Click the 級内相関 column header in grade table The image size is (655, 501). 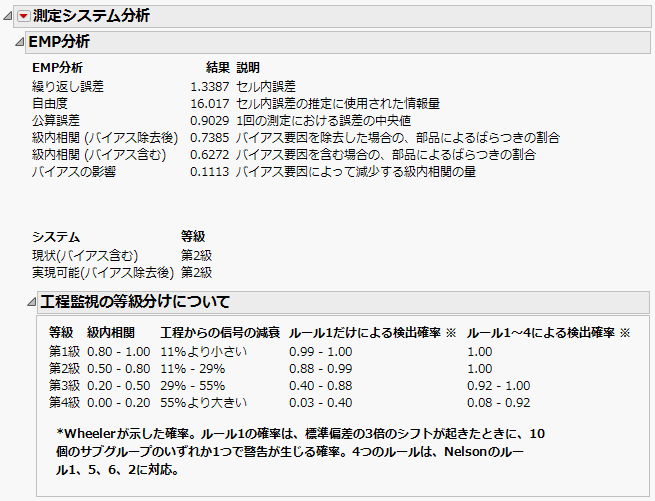(x=111, y=333)
